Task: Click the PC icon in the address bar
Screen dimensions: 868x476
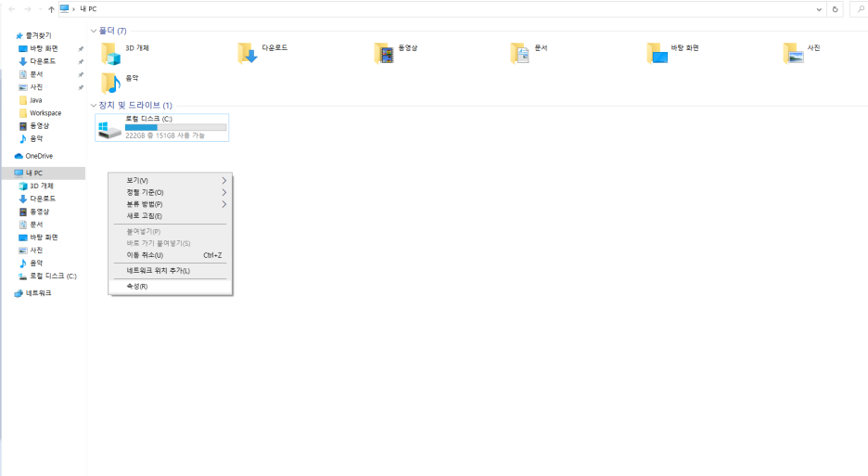Action: (x=64, y=9)
